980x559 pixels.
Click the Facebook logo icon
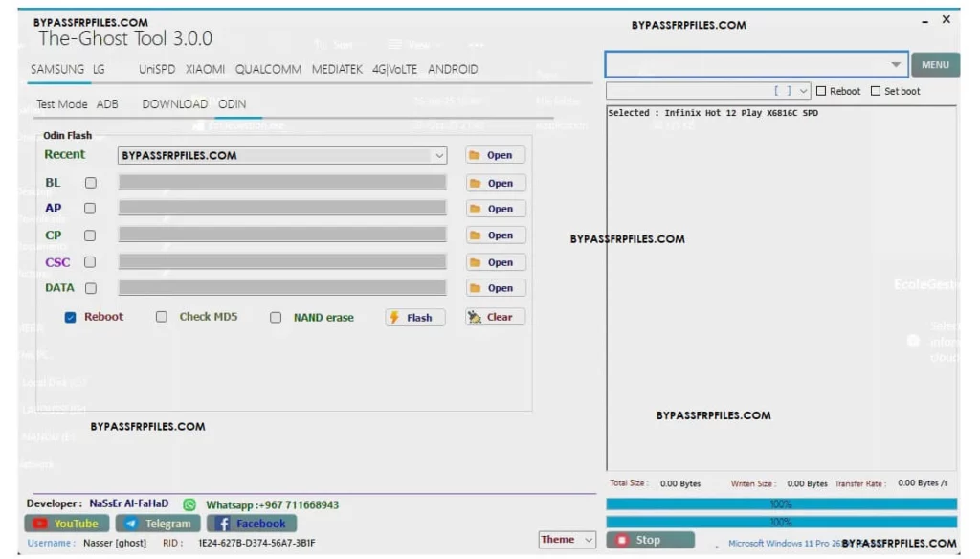(x=222, y=524)
